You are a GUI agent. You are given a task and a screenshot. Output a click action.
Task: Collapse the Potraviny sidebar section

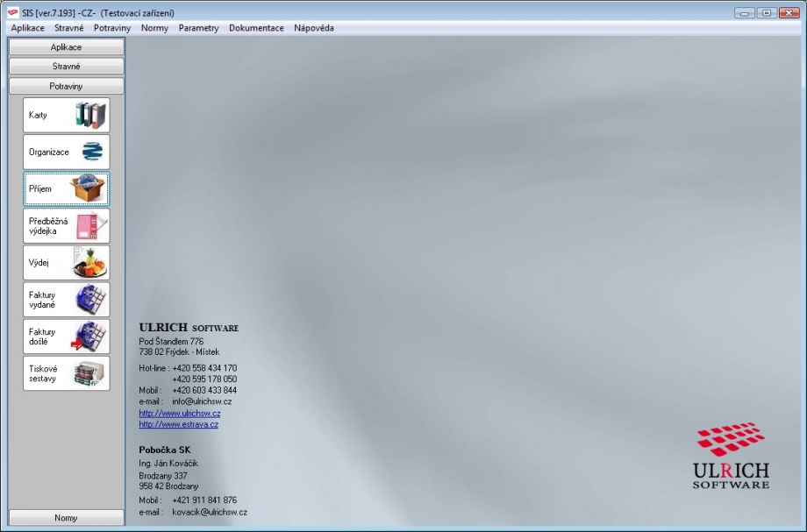(67, 86)
